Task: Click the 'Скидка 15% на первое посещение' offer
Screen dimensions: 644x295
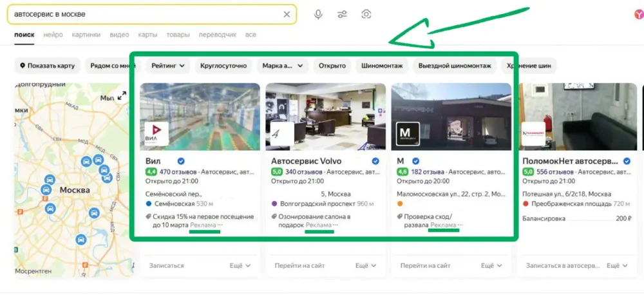Action: [199, 221]
